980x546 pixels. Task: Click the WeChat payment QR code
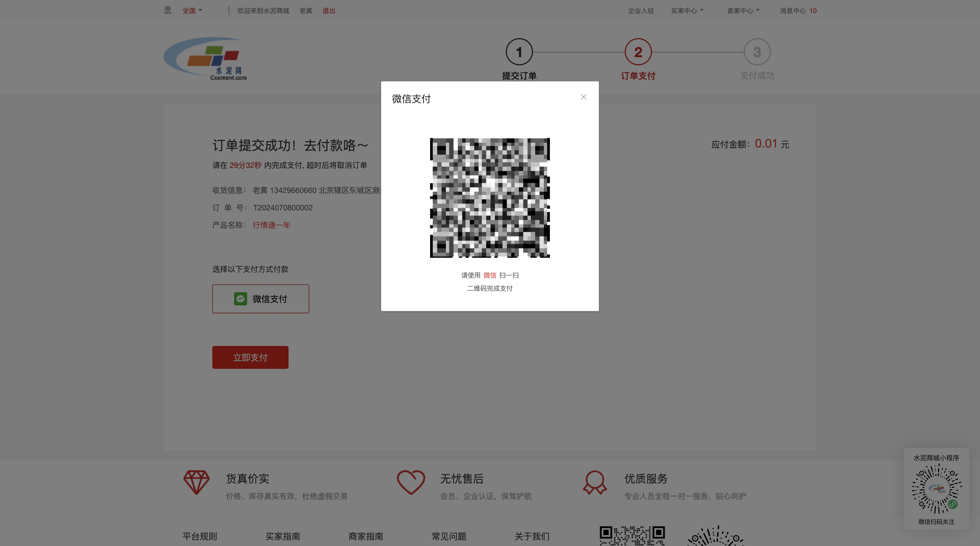tap(490, 198)
